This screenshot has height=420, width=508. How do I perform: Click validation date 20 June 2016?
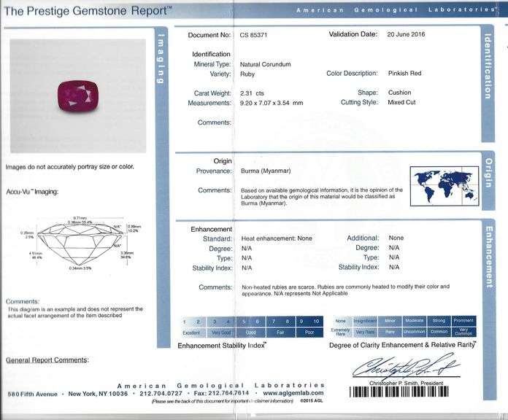406,34
